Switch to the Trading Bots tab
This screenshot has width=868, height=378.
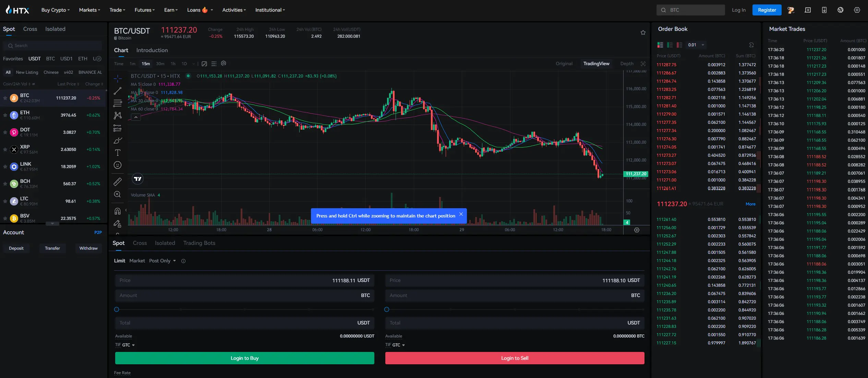[x=199, y=243]
